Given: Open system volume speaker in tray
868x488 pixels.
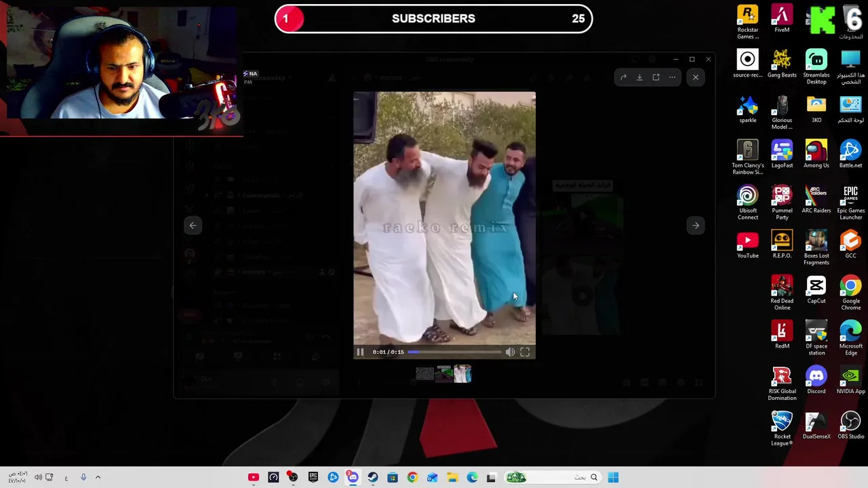Looking at the screenshot, I should (38, 477).
